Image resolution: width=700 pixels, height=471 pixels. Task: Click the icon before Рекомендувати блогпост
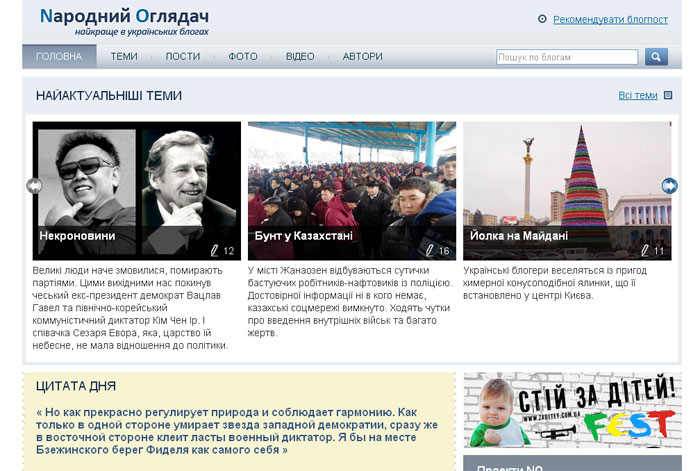542,19
